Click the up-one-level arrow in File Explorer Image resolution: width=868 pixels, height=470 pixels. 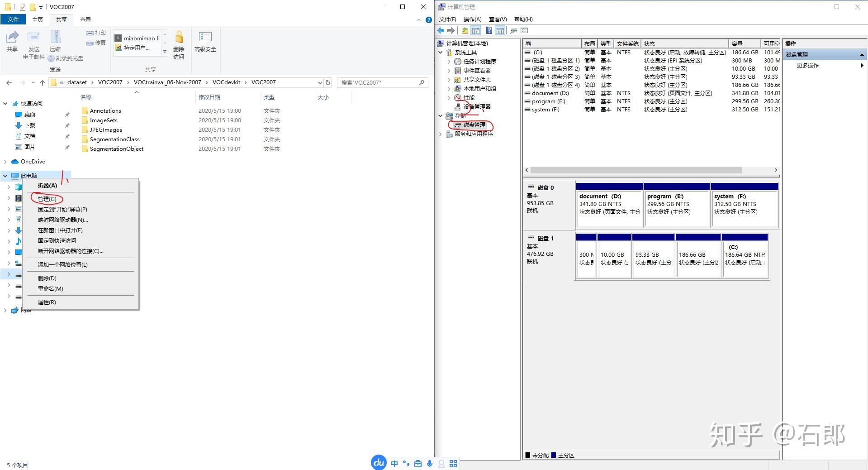(43, 82)
